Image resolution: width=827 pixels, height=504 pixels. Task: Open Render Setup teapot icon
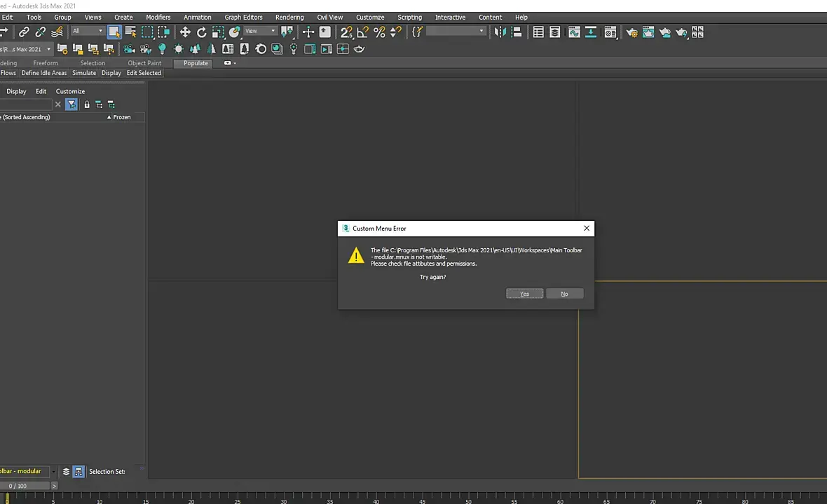coord(631,32)
